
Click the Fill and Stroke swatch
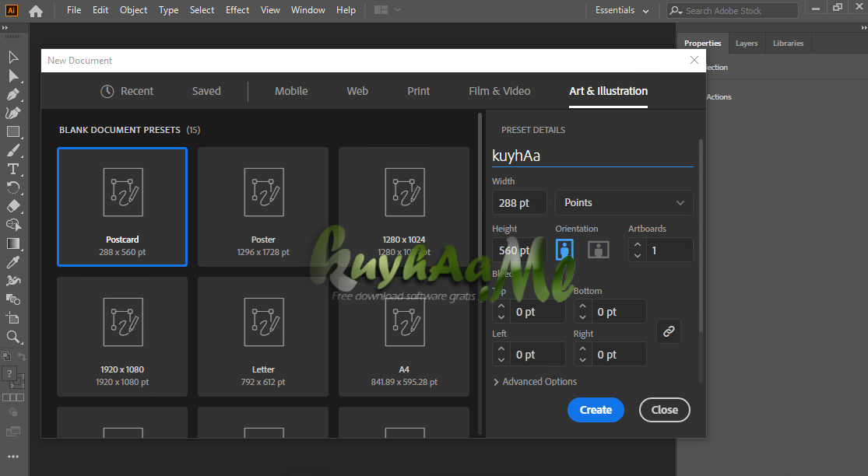(13, 377)
